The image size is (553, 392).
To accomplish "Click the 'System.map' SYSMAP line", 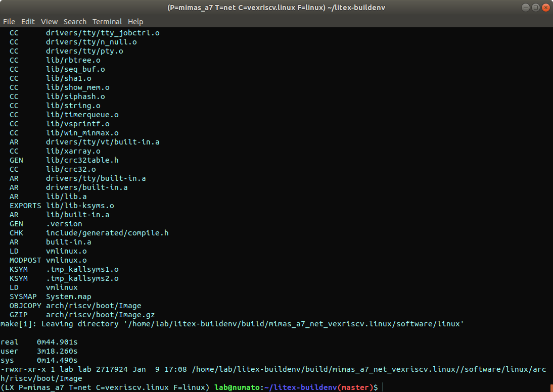I will coord(68,297).
